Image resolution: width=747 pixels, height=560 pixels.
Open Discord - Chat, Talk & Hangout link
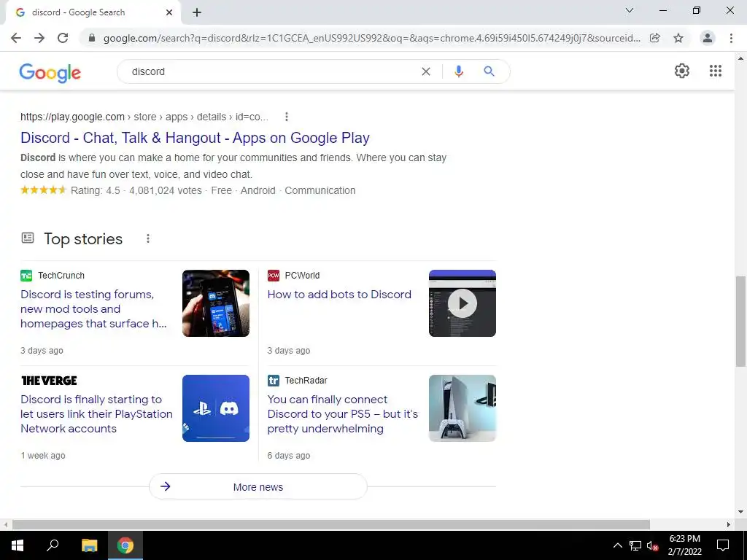click(x=195, y=138)
